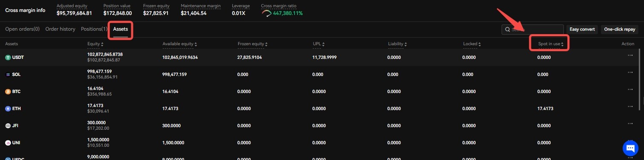Click JFI available equity 300.0000
Image resolution: width=644 pixels, height=160 pixels.
(x=172, y=126)
